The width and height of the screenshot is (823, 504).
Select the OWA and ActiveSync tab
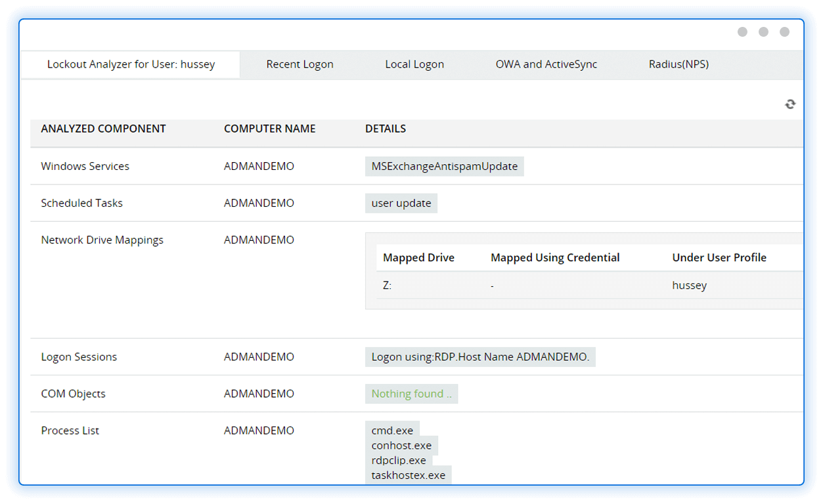tap(546, 64)
